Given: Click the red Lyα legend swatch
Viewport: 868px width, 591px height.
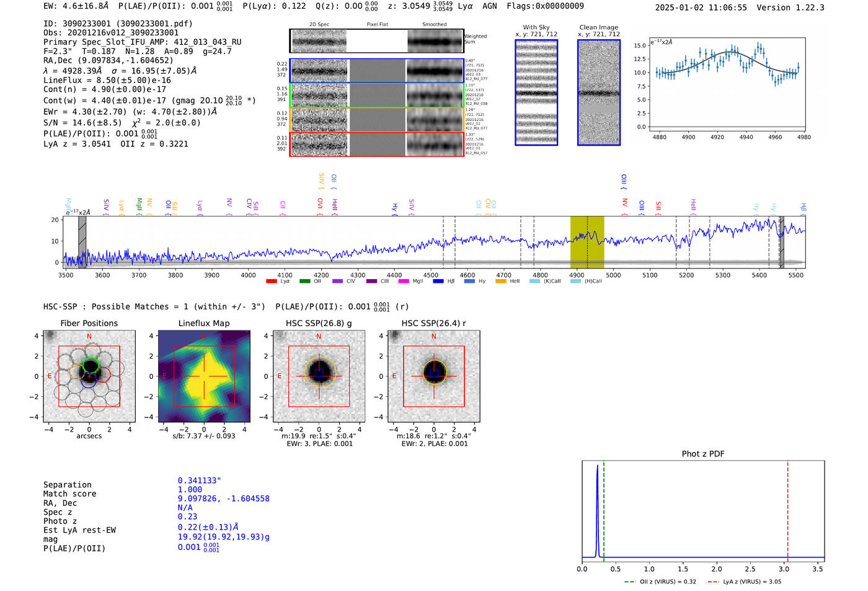Looking at the screenshot, I should [271, 281].
